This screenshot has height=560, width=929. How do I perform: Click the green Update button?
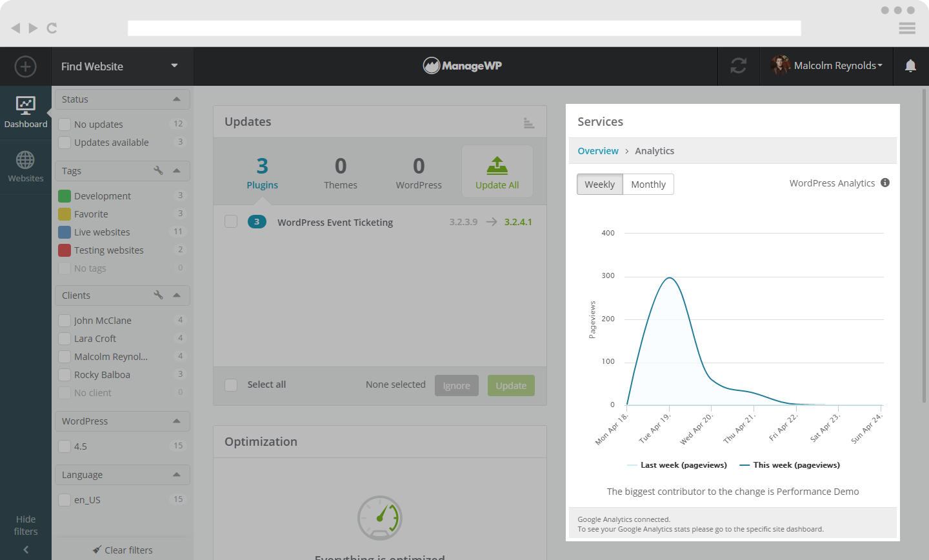(511, 385)
